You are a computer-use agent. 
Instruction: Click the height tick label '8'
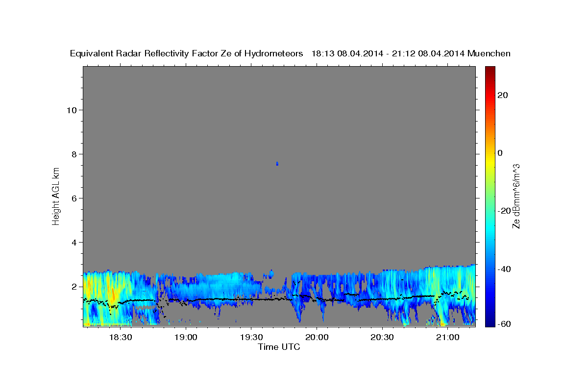click(x=74, y=154)
